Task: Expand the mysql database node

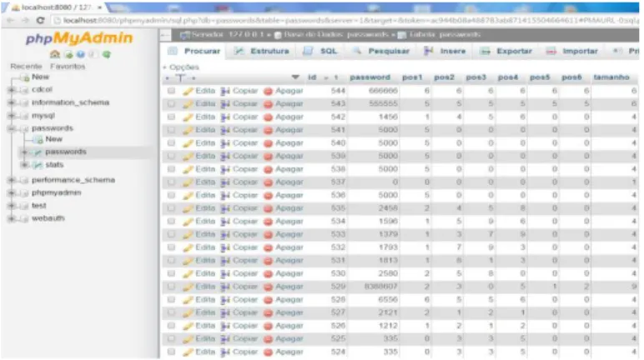Action: coord(12,116)
